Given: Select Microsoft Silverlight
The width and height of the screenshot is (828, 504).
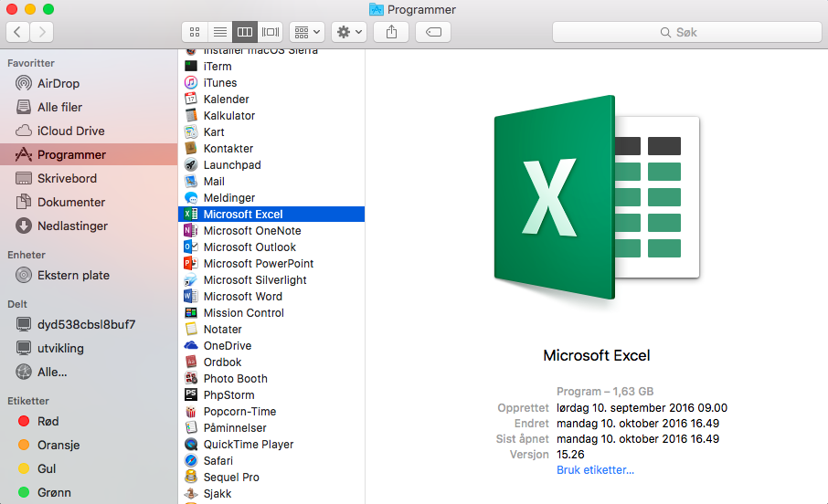Looking at the screenshot, I should pos(271,279).
